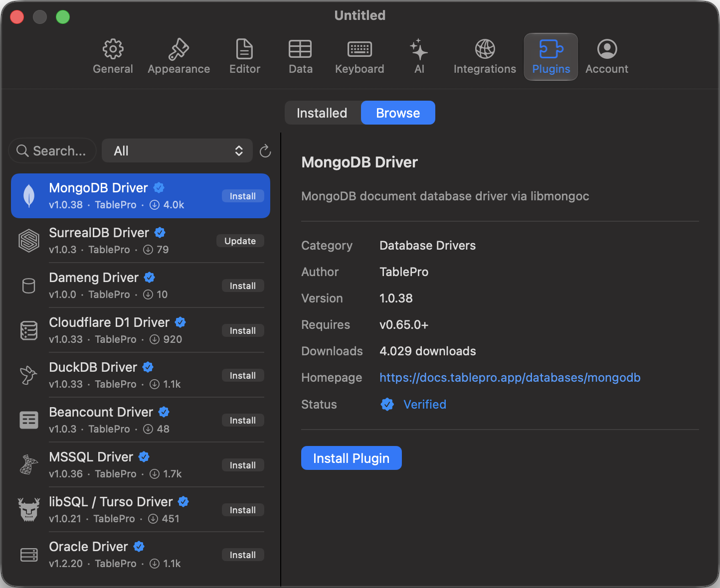Click the Verified status badge in details
The width and height of the screenshot is (720, 588).
point(387,404)
